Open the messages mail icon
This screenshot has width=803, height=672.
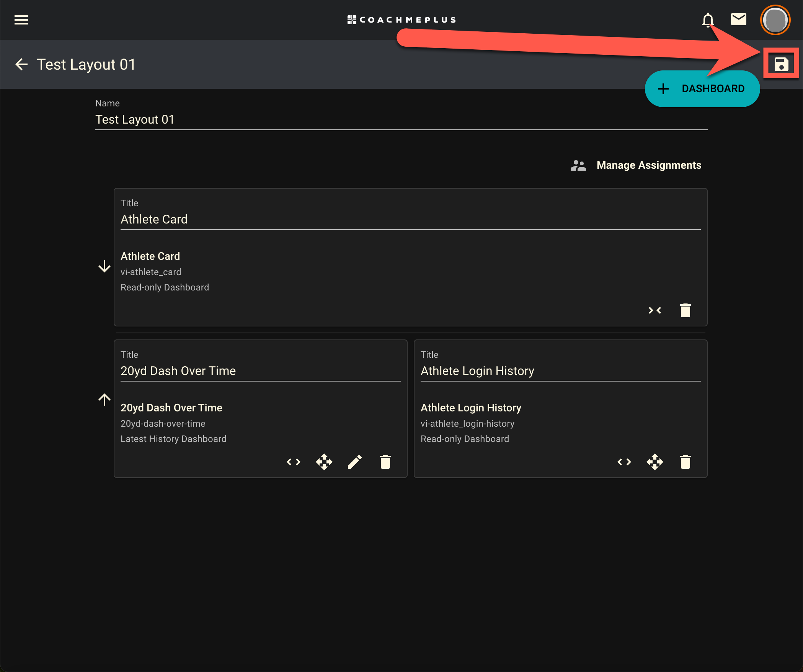click(x=738, y=19)
